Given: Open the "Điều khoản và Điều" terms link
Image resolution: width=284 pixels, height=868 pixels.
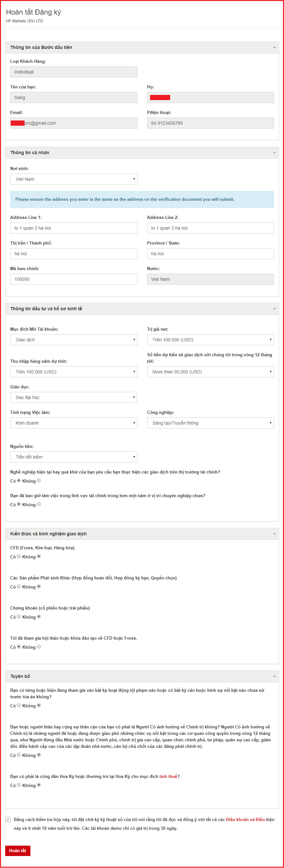Looking at the screenshot, I should tap(245, 820).
